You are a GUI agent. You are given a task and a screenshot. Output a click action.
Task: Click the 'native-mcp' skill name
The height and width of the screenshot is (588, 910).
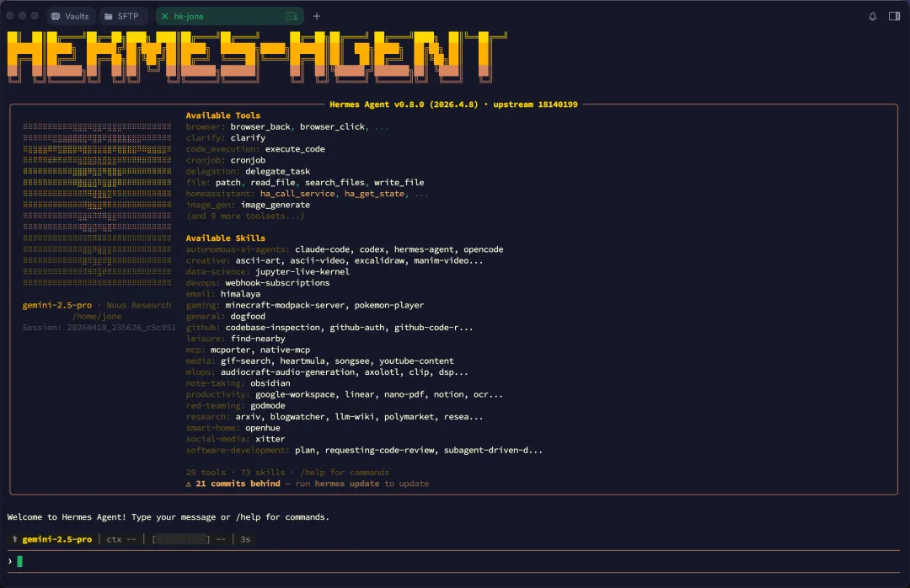coord(285,350)
